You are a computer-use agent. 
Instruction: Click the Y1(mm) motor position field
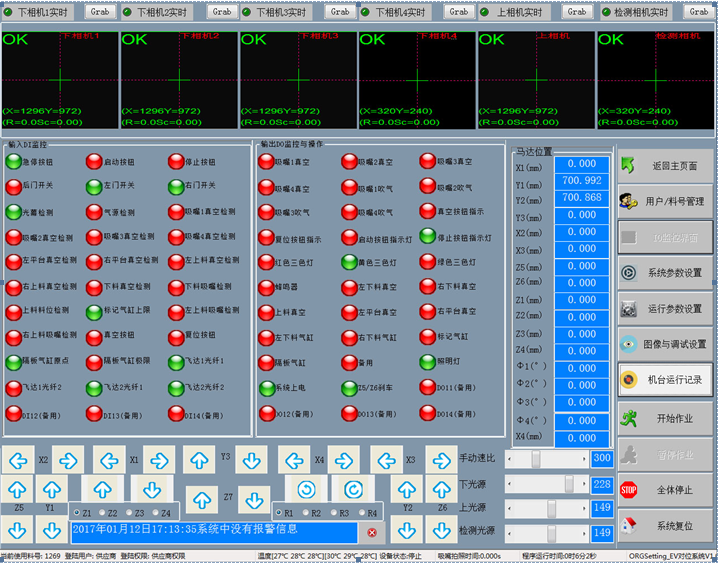pos(581,180)
